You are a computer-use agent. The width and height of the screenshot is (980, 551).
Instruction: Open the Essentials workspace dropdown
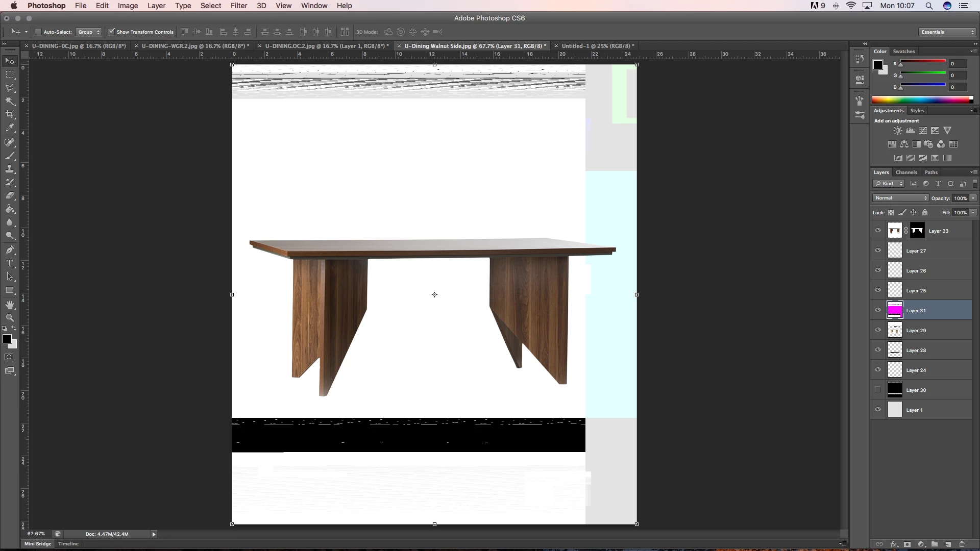(x=947, y=32)
